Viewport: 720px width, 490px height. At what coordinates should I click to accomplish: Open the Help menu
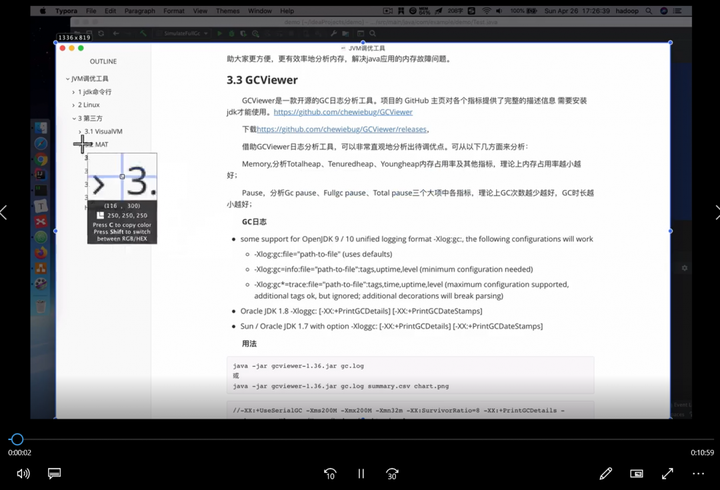[x=287, y=11]
